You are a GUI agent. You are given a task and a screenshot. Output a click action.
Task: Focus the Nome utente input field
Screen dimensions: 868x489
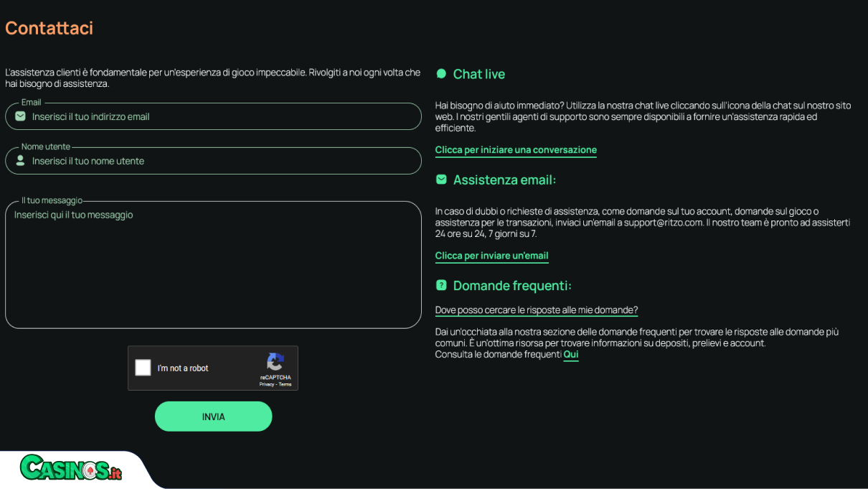tap(213, 161)
